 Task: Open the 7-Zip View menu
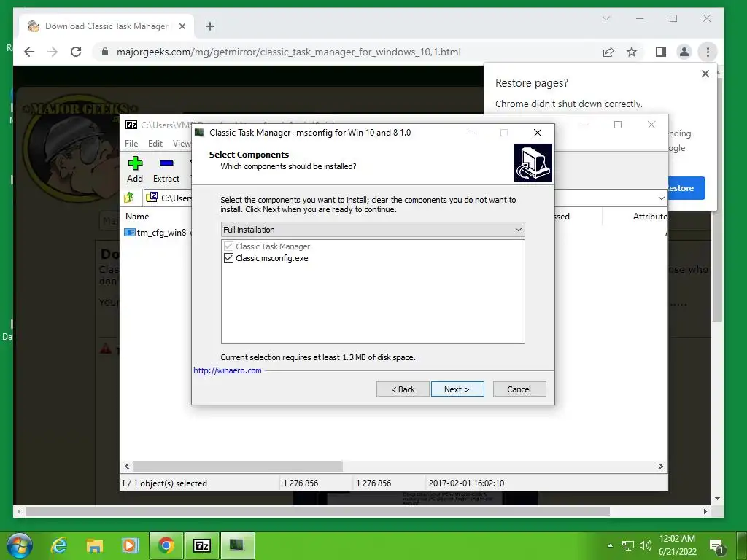[x=182, y=144]
